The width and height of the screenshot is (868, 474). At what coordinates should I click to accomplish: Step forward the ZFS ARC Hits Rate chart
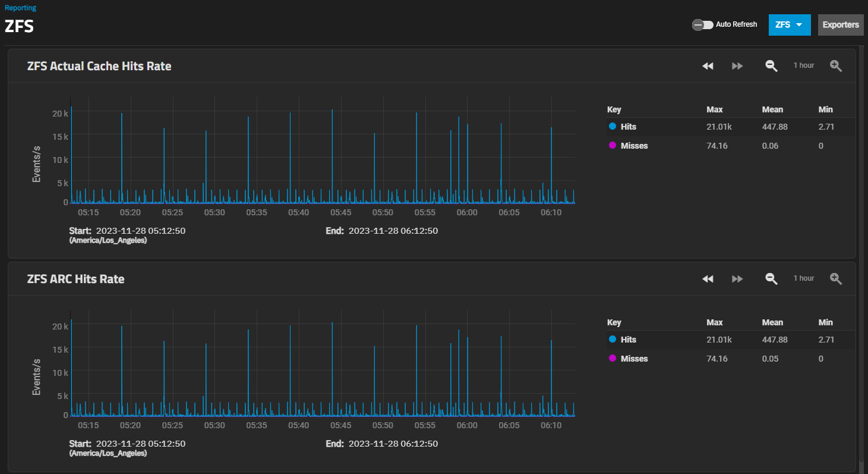737,279
